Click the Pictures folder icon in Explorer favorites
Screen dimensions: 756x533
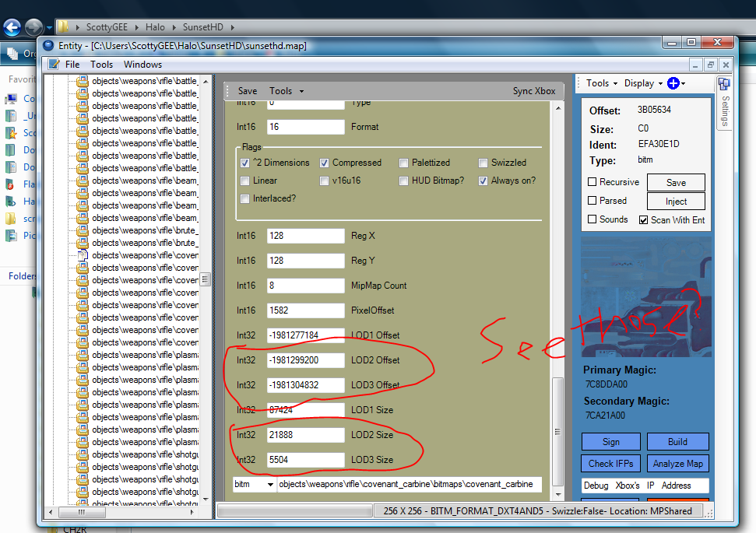point(11,236)
